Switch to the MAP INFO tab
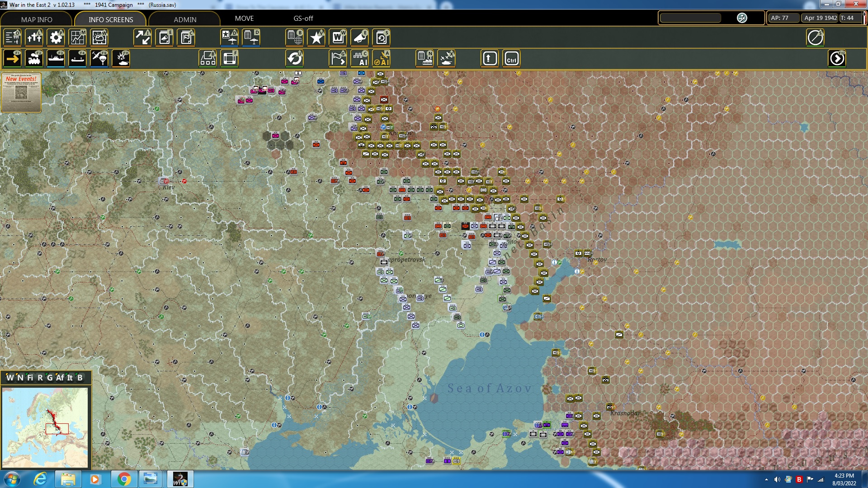The width and height of the screenshot is (868, 488). coord(37,19)
